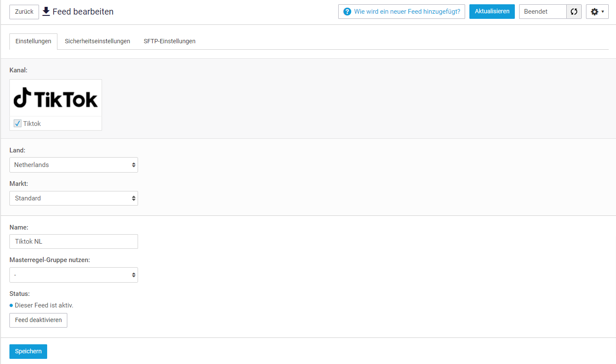Click the Feed deaktivieren button

click(39, 320)
